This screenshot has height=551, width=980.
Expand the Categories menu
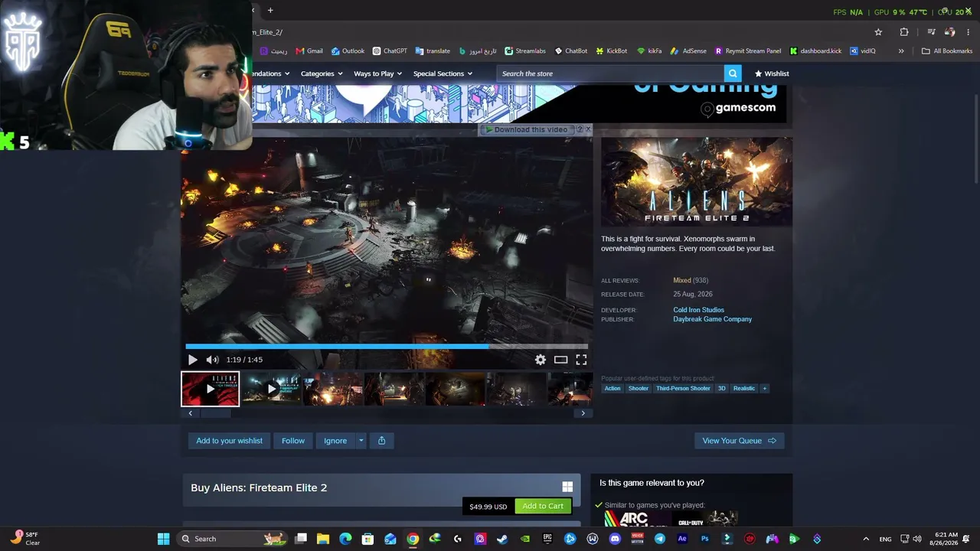(322, 73)
